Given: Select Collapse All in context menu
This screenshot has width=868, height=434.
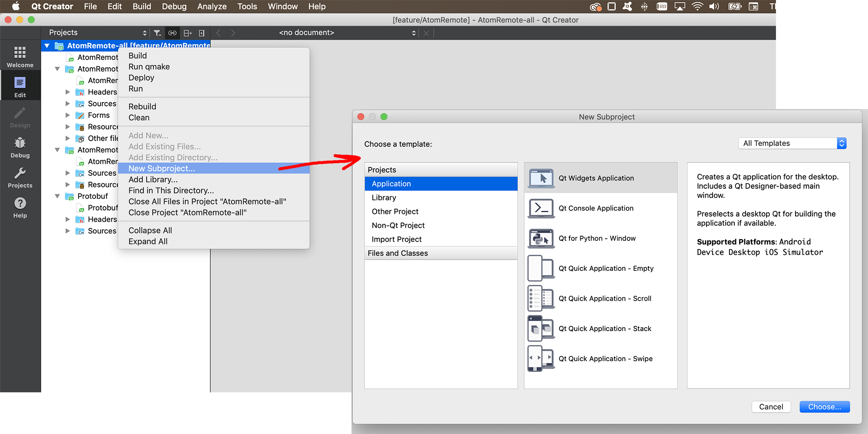Looking at the screenshot, I should (214, 230).
